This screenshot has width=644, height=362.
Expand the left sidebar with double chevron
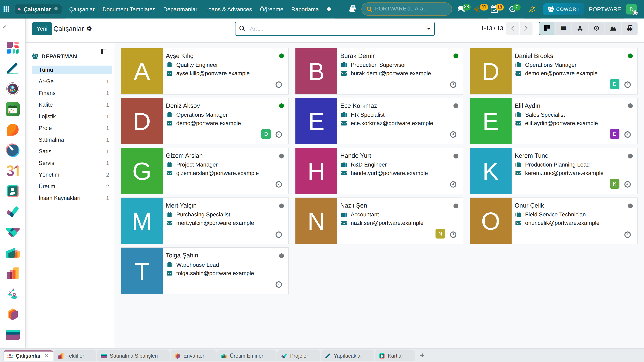(5, 26)
